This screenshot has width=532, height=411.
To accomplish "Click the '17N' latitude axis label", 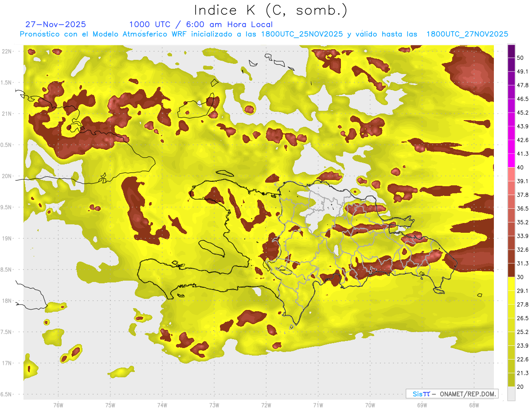I will 7,364.
